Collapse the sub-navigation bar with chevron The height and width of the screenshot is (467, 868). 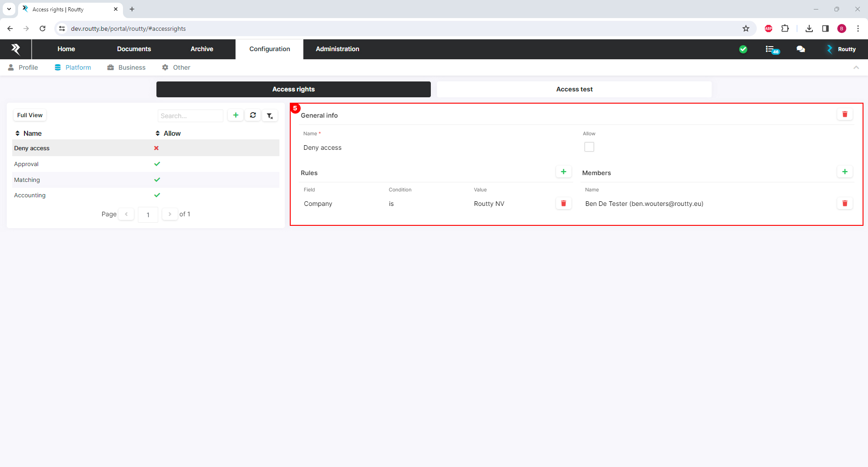[x=856, y=67]
